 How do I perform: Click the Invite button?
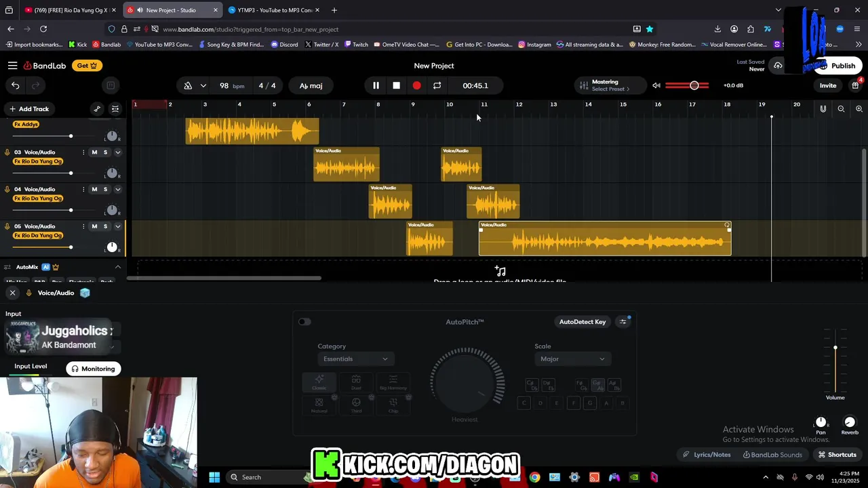[x=828, y=85]
